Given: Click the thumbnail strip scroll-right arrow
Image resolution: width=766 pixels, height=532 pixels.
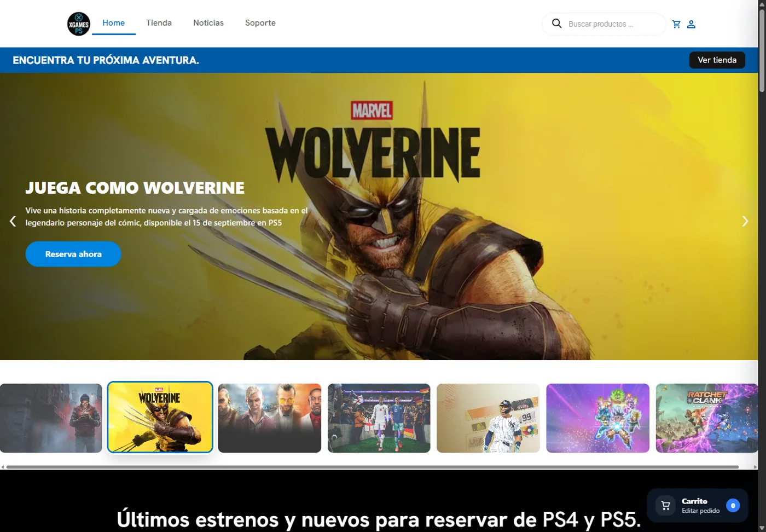Looking at the screenshot, I should coord(755,467).
